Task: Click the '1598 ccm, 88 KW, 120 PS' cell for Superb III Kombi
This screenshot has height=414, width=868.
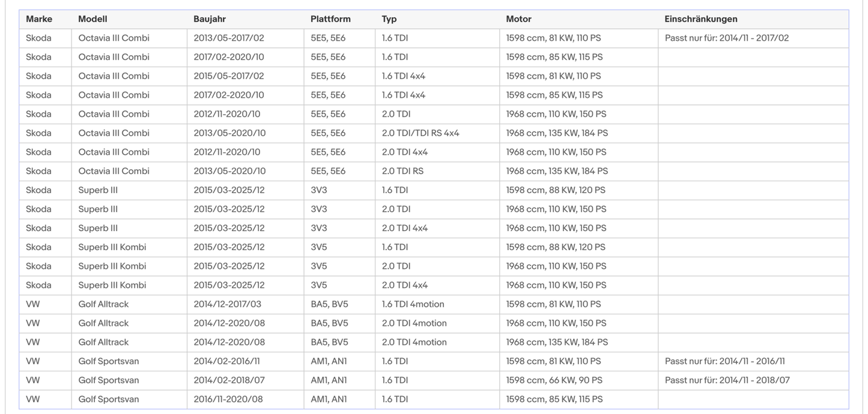Action: (556, 247)
